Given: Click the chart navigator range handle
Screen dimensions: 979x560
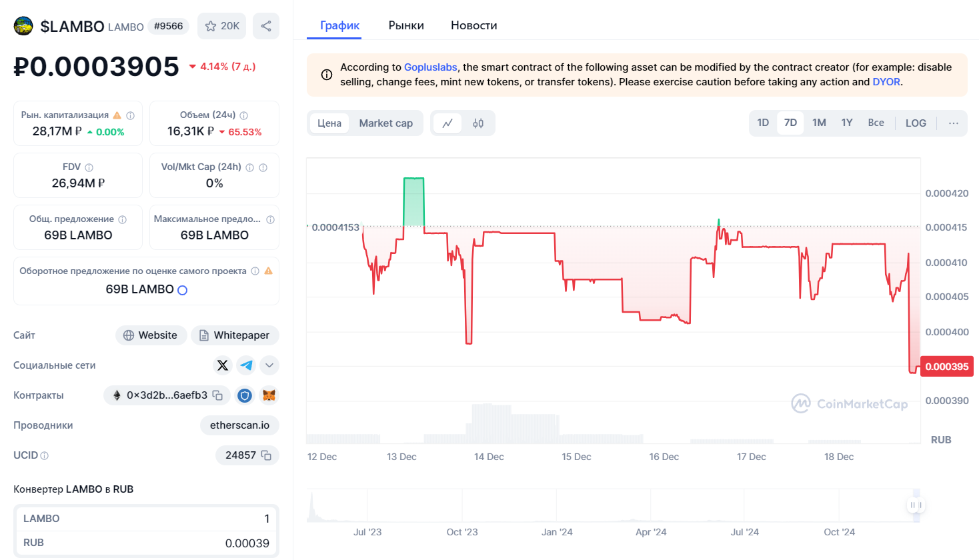Looking at the screenshot, I should point(916,505).
